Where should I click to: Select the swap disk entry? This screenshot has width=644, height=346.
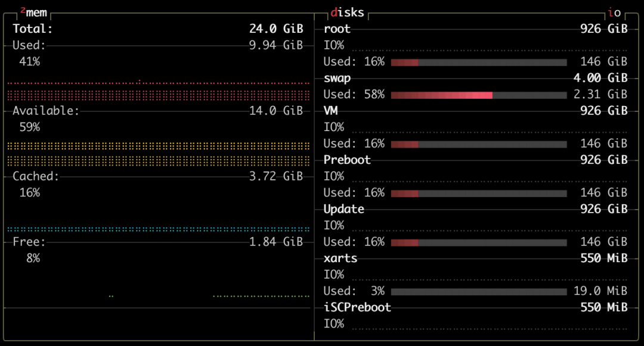(x=337, y=78)
